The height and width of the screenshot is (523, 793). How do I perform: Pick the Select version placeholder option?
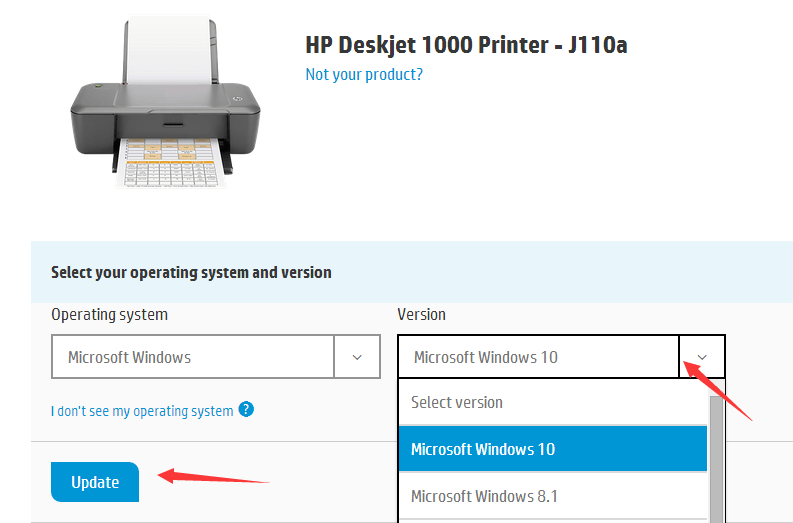tap(553, 402)
